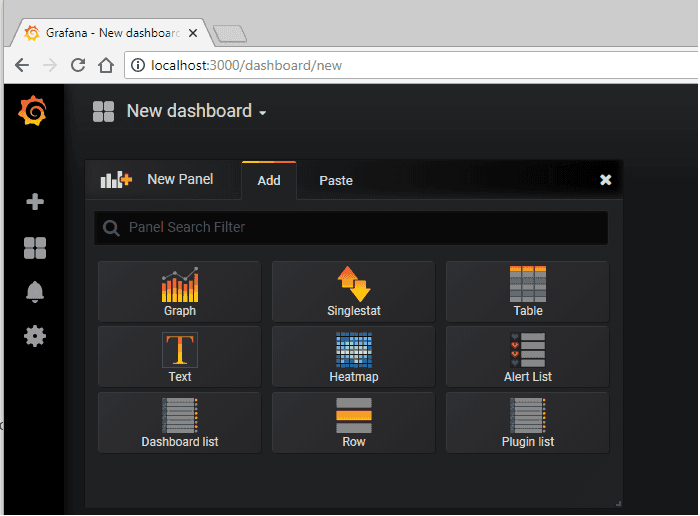The height and width of the screenshot is (516, 700).
Task: View site info icon in address bar
Action: (x=138, y=66)
